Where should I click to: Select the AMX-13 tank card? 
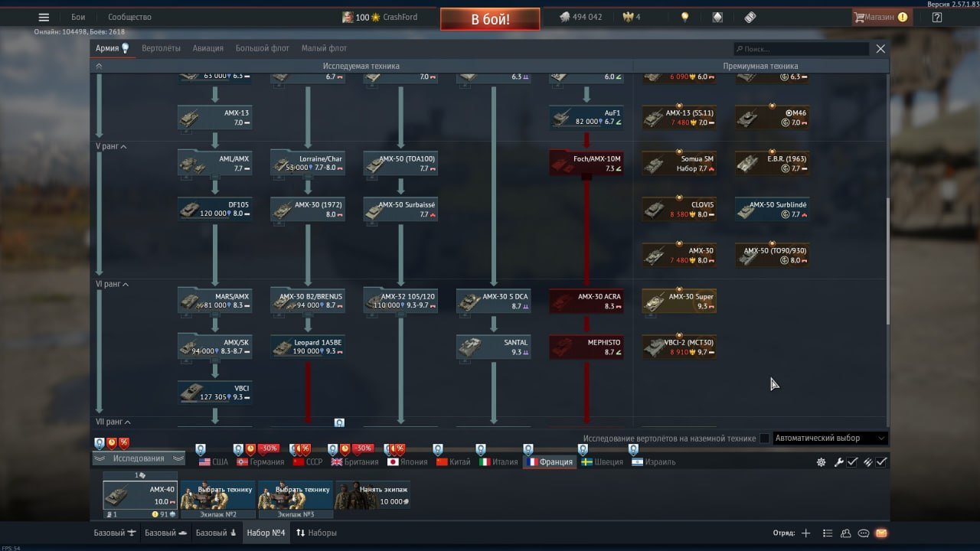214,118
